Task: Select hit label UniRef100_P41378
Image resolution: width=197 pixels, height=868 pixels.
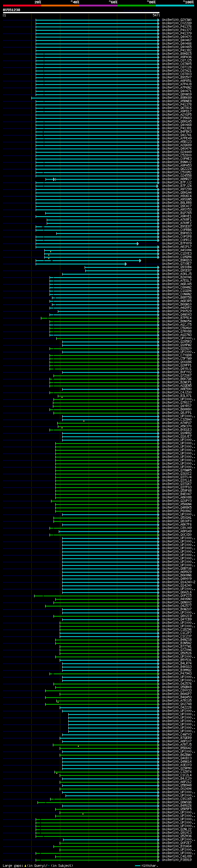Action: [177, 105]
